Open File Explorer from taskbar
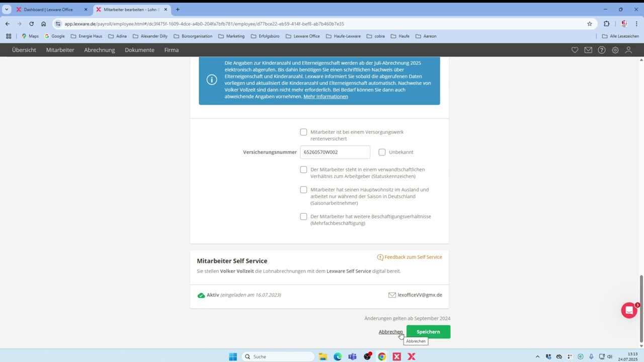Viewport: 644px width, 362px height. coord(323,356)
